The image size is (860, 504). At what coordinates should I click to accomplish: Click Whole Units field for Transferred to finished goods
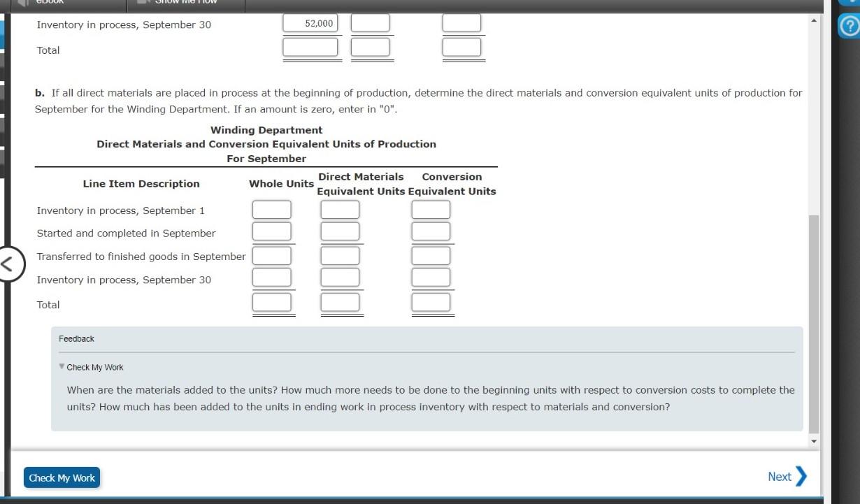click(x=272, y=255)
